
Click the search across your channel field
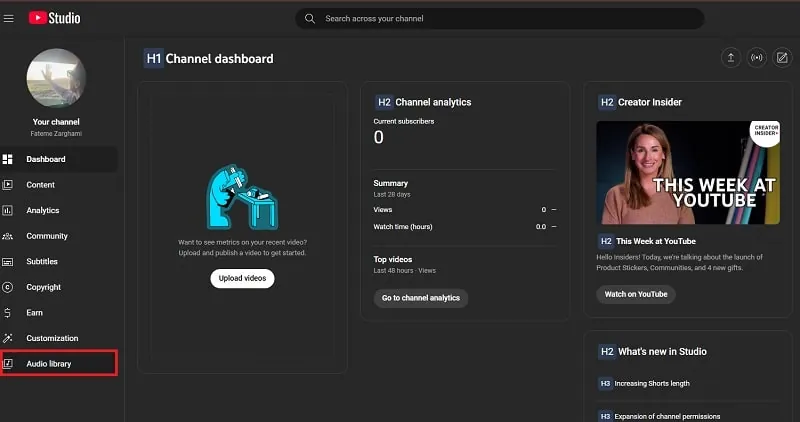pos(500,18)
